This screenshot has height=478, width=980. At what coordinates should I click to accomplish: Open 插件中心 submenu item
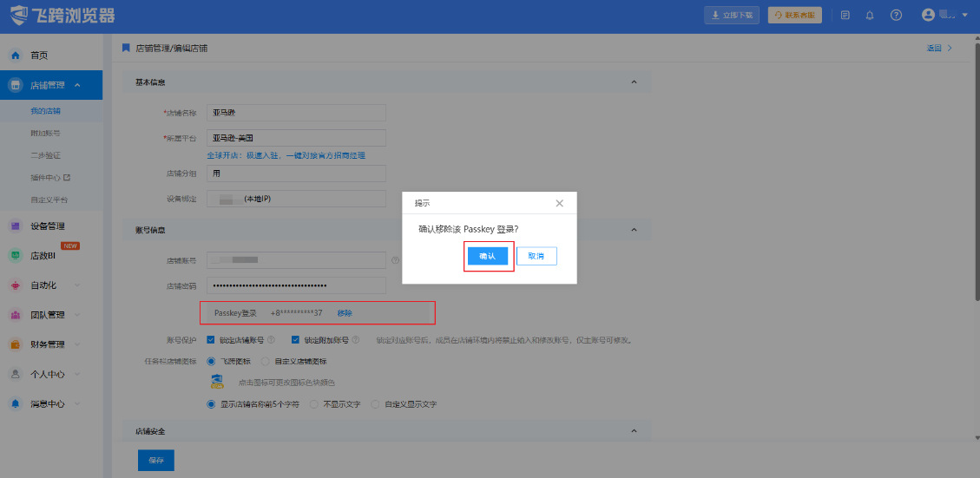click(46, 178)
